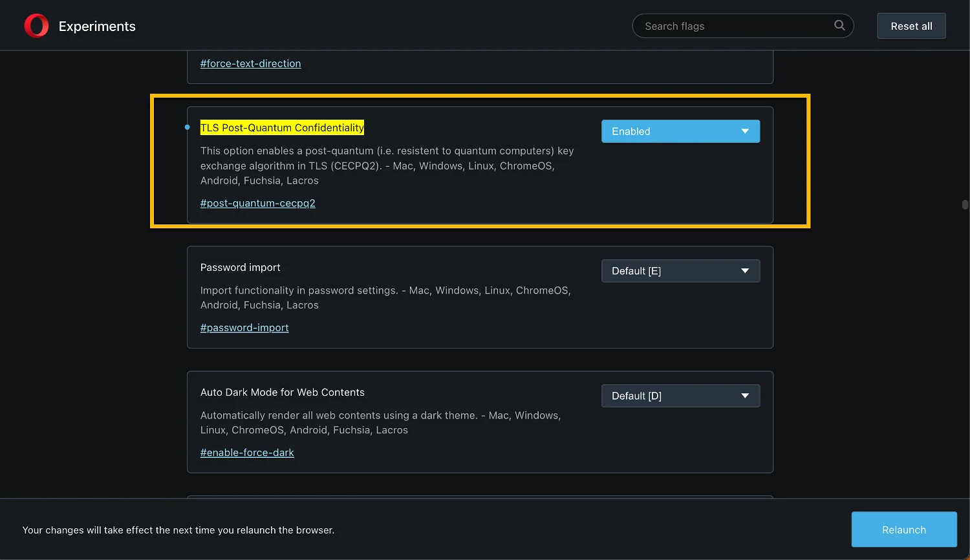
Task: Open the #enable-force-dark link
Action: (247, 453)
